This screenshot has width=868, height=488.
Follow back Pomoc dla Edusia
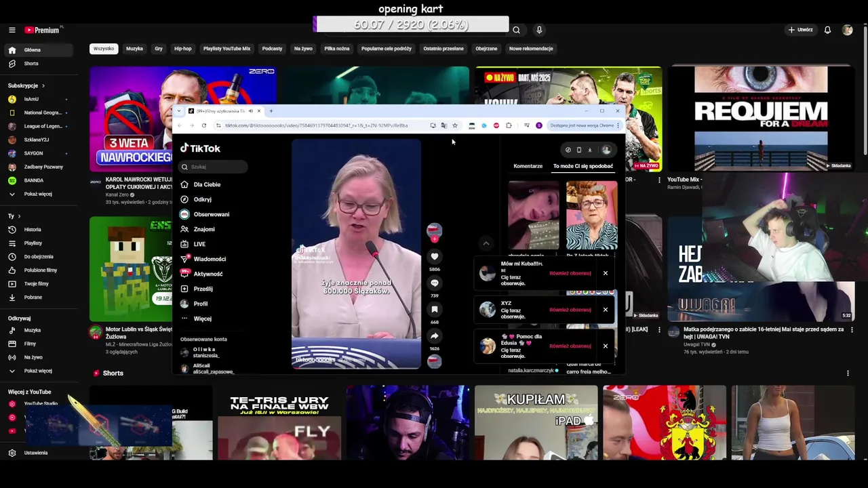point(570,346)
